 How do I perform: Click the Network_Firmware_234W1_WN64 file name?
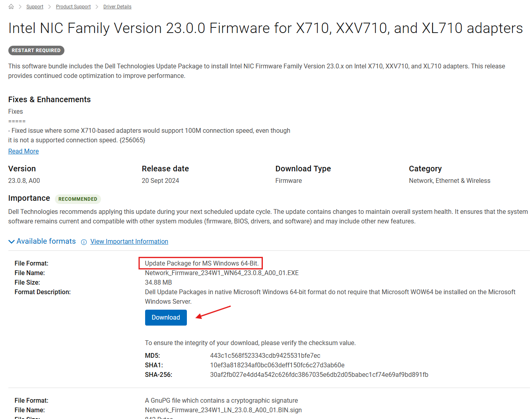[221, 273]
